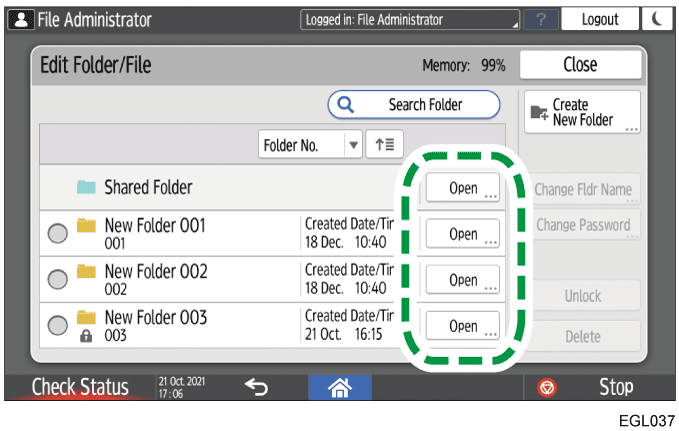
Task: Open the Check Status screen
Action: click(x=80, y=387)
